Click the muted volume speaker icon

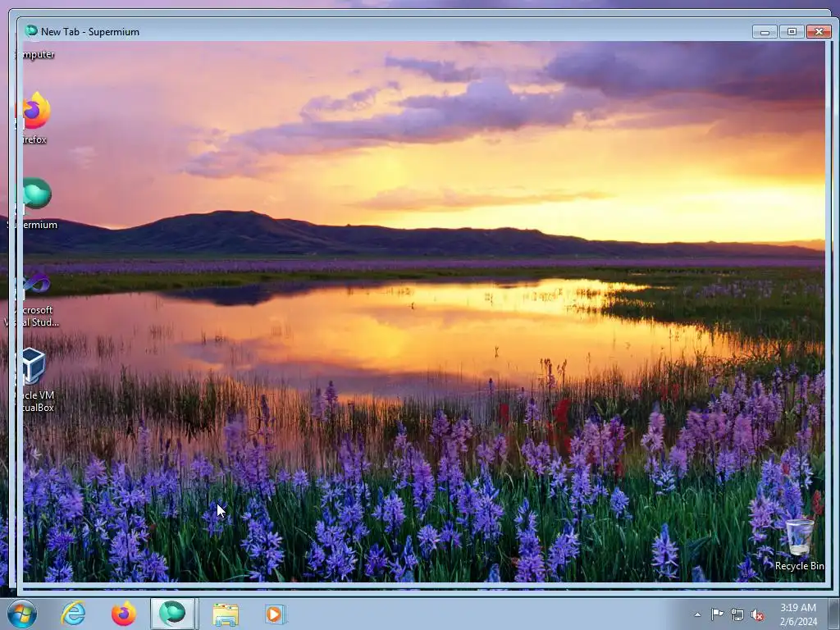(757, 615)
